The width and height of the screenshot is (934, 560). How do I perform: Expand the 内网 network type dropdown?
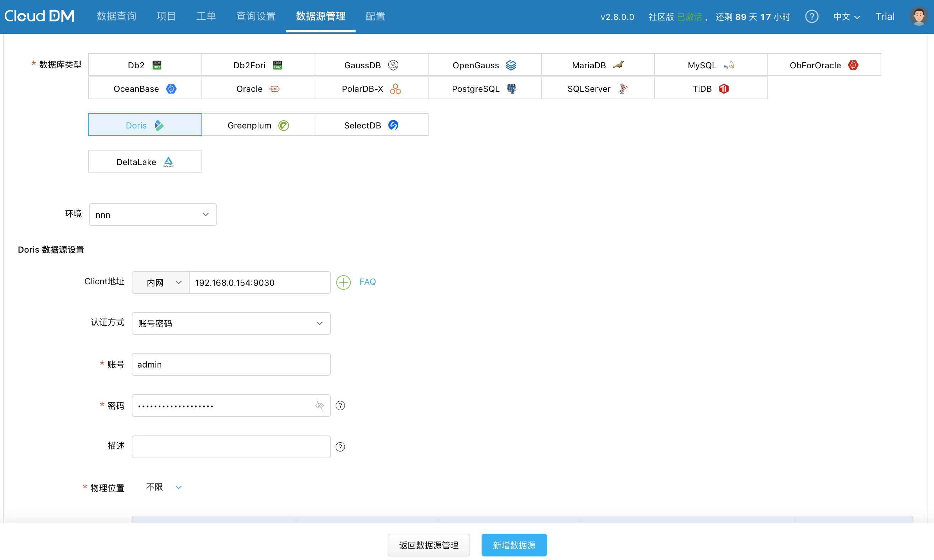coord(161,282)
